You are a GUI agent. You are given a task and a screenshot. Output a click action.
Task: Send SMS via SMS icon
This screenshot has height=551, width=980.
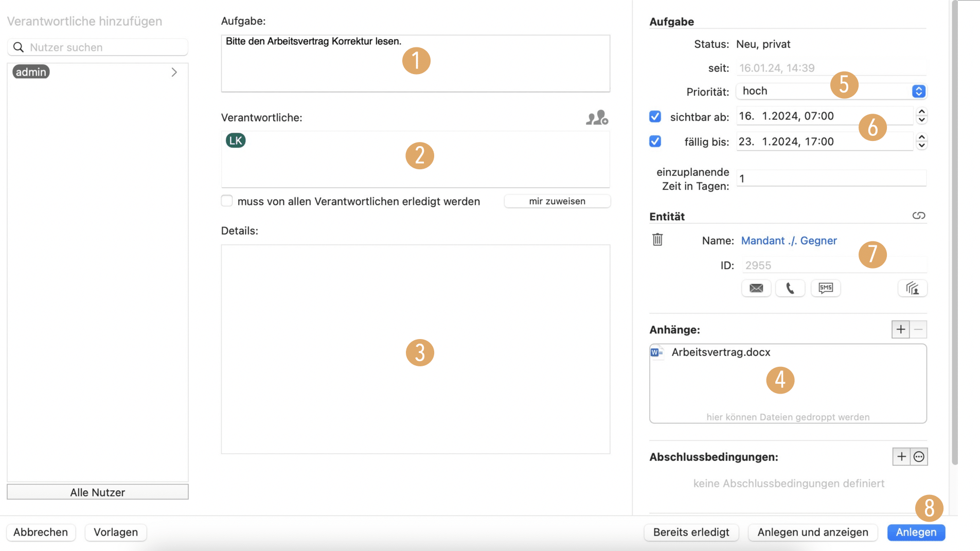[x=826, y=288]
